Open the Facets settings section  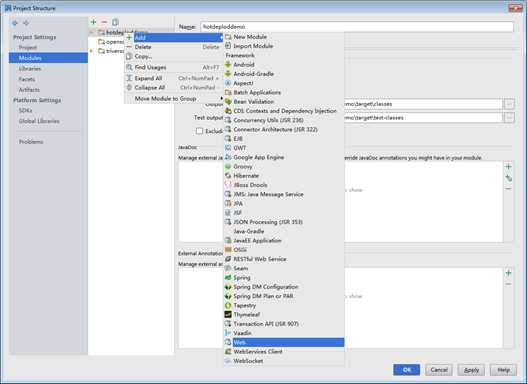pos(27,79)
